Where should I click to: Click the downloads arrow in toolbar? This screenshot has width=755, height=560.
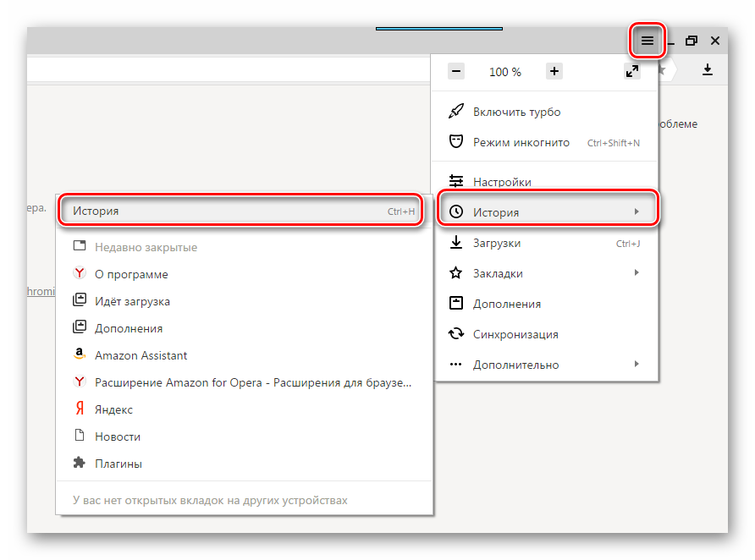[708, 70]
